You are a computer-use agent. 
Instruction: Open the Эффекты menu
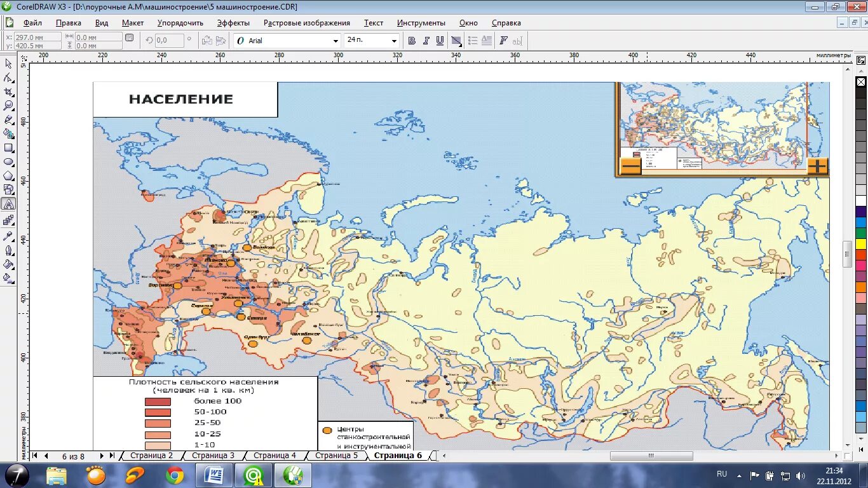(233, 23)
